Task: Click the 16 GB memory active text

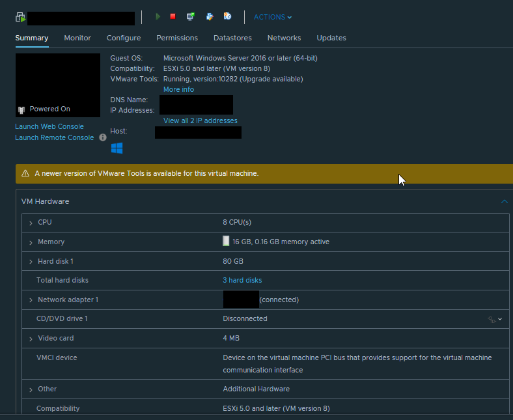Action: (x=281, y=242)
